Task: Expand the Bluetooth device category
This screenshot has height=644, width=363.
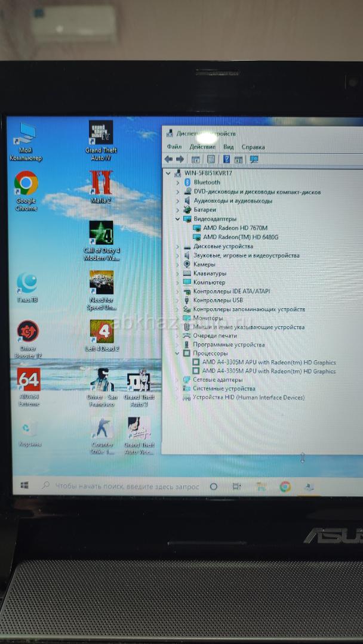Action: [178, 182]
